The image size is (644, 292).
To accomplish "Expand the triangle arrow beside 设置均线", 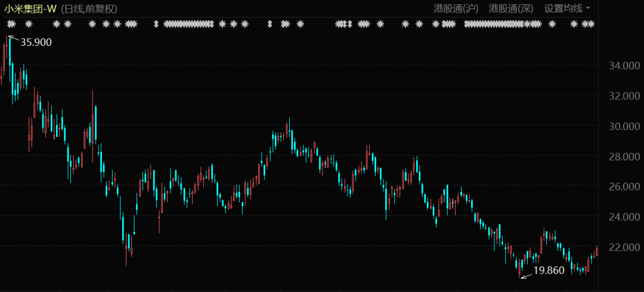I will (x=589, y=8).
